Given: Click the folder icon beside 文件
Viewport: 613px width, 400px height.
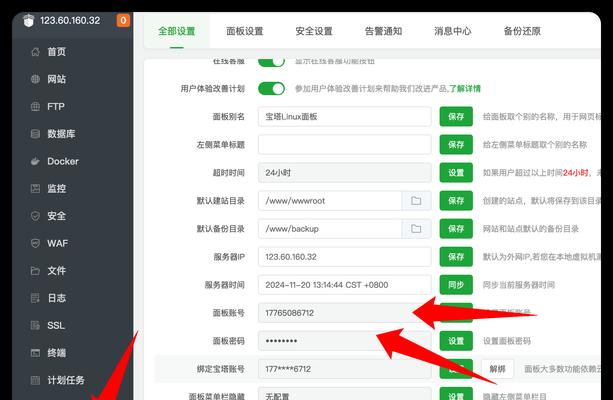Looking at the screenshot, I should point(35,271).
